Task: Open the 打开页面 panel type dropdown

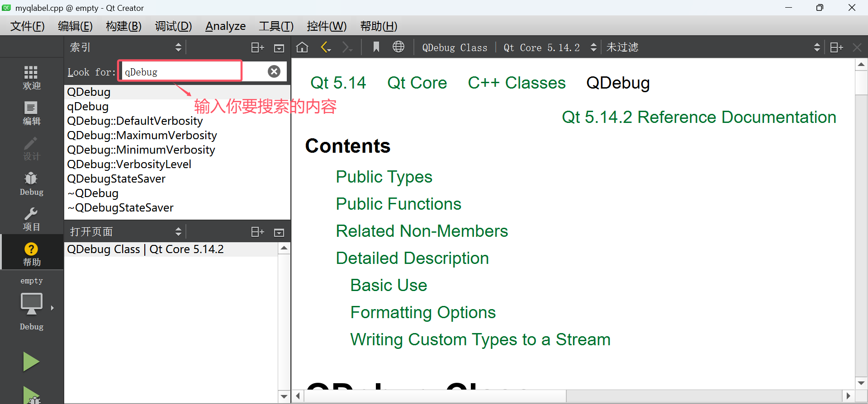Action: (x=126, y=232)
